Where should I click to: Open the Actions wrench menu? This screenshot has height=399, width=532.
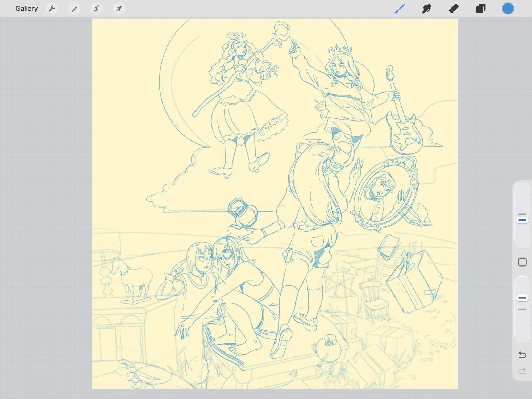tap(52, 9)
